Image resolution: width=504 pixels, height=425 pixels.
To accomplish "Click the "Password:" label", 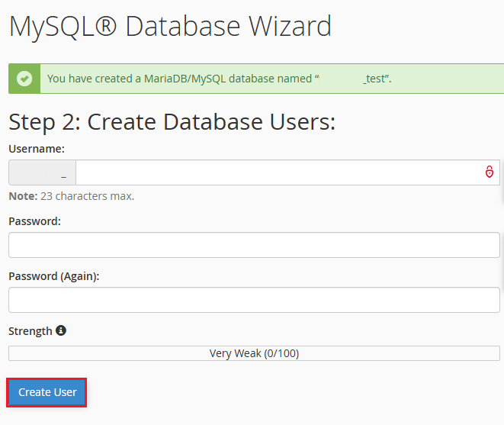I will [x=35, y=221].
